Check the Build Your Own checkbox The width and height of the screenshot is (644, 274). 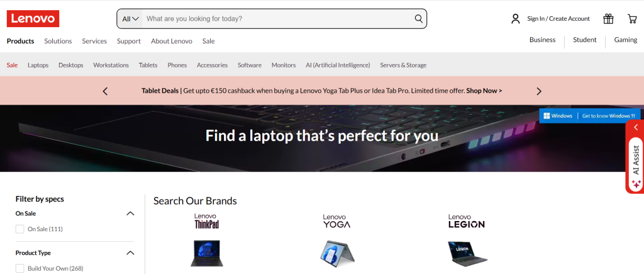click(19, 268)
